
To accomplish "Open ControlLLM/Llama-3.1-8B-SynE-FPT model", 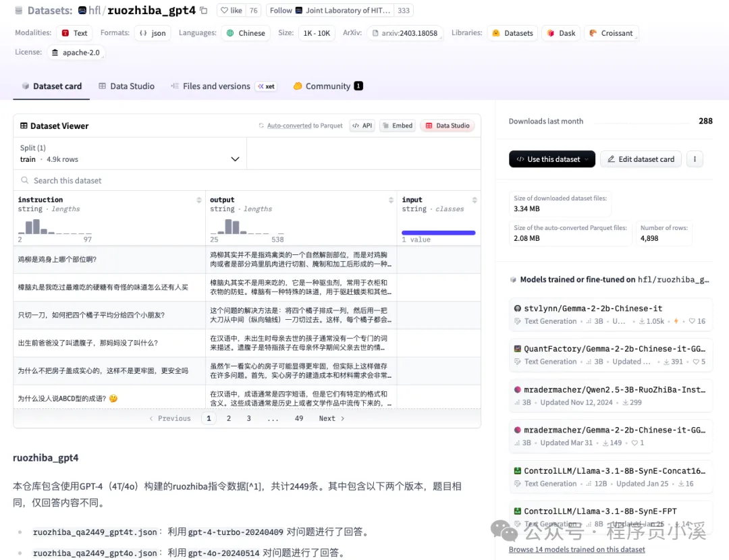I will (611, 517).
